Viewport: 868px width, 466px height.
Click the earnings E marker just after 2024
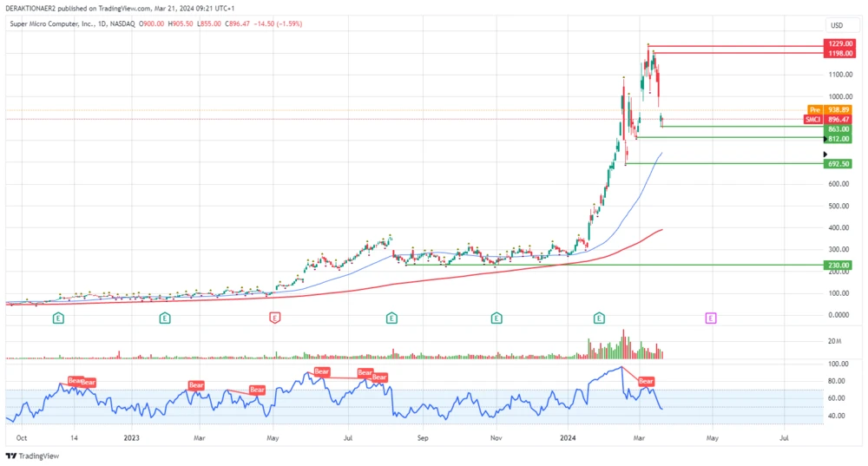[x=599, y=318]
